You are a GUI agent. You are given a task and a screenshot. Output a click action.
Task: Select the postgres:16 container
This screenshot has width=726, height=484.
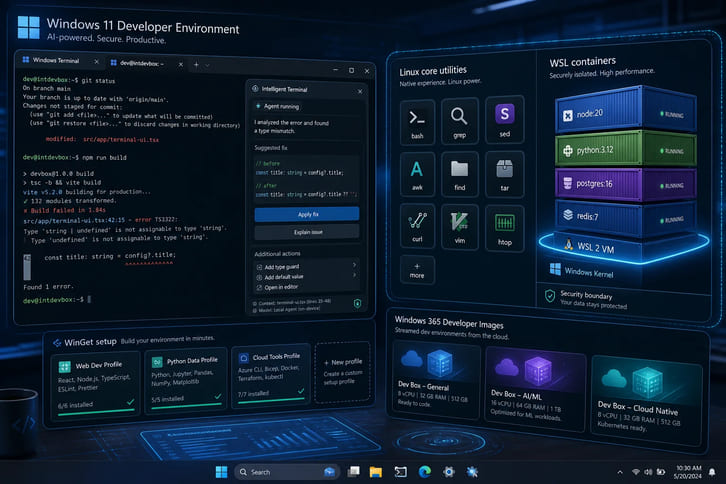625,184
